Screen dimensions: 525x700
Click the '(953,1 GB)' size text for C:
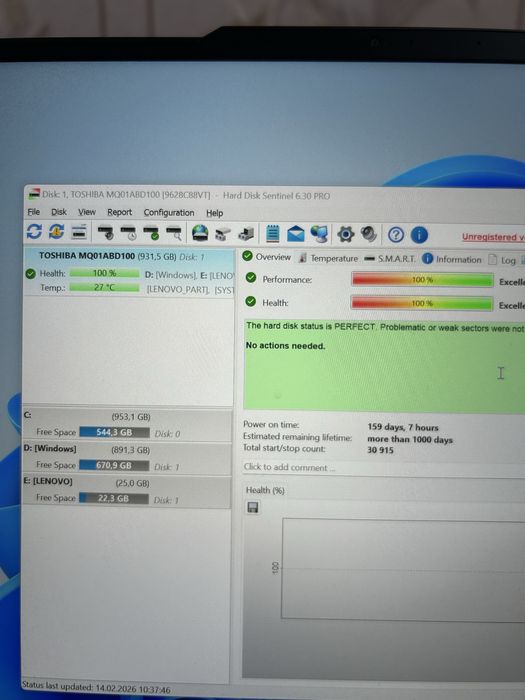tap(131, 417)
